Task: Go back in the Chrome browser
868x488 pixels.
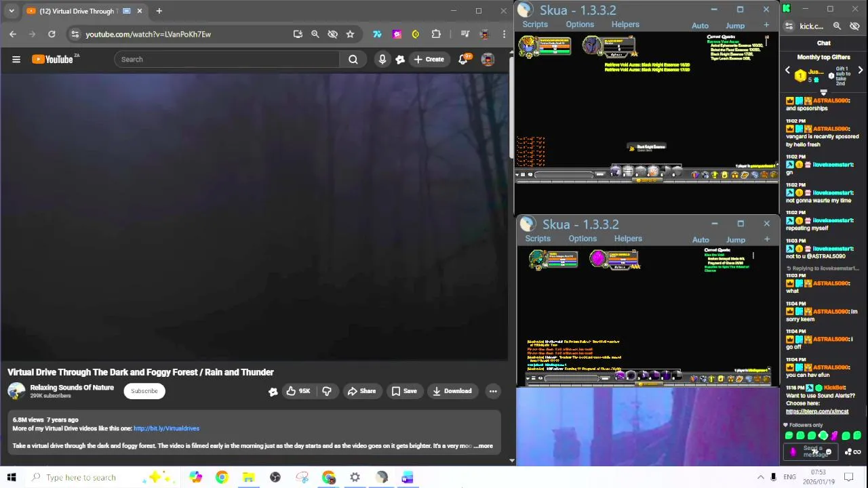Action: click(x=13, y=34)
